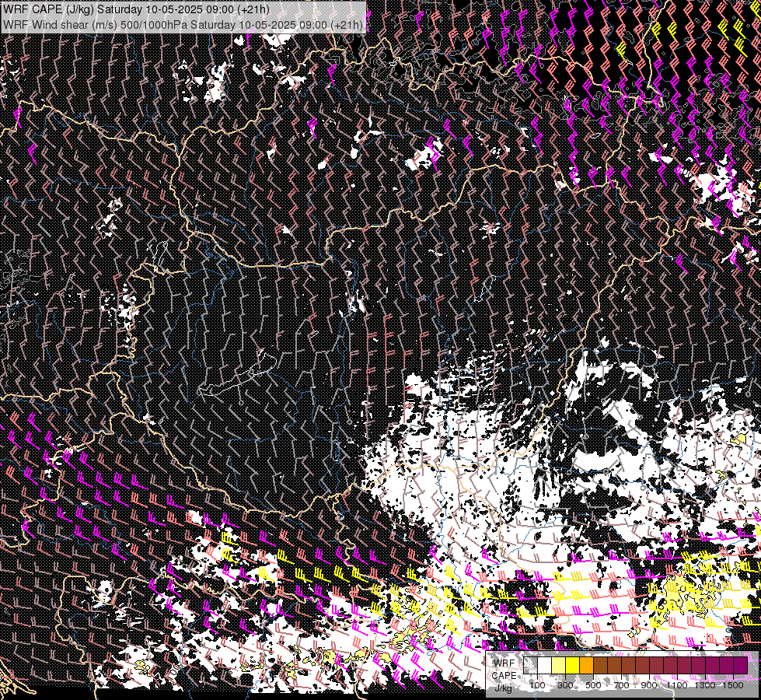Click the bright yellow CAPE legend swatch
Screen dimensions: 761x700
tap(573, 665)
